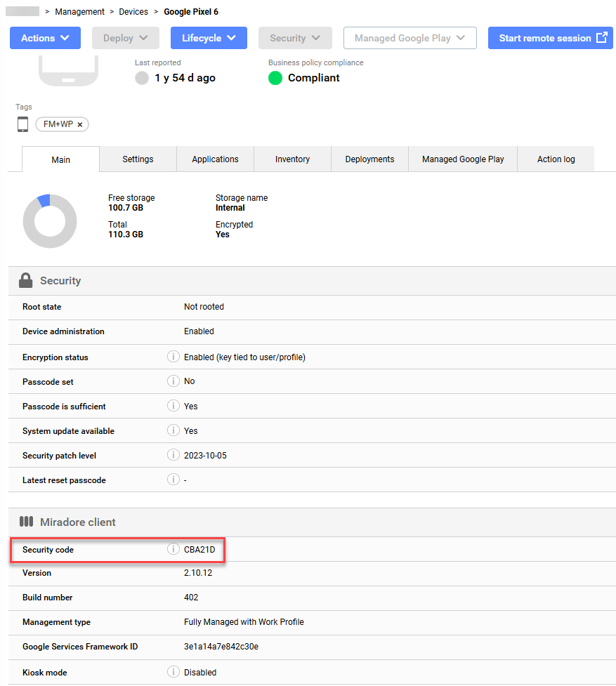Image resolution: width=616 pixels, height=686 pixels.
Task: Click info icon for Latest reset passcode
Action: [173, 480]
